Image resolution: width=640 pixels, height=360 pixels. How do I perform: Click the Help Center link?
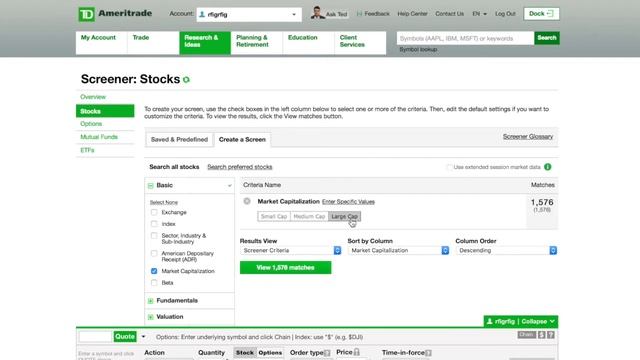click(412, 14)
